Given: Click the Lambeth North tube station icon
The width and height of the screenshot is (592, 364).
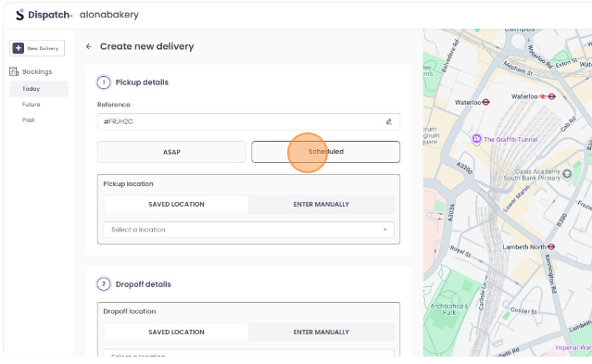Looking at the screenshot, I should click(x=551, y=247).
